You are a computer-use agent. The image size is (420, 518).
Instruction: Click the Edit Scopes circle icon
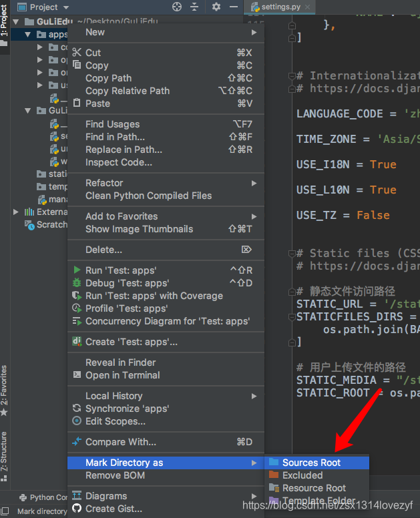[77, 421]
